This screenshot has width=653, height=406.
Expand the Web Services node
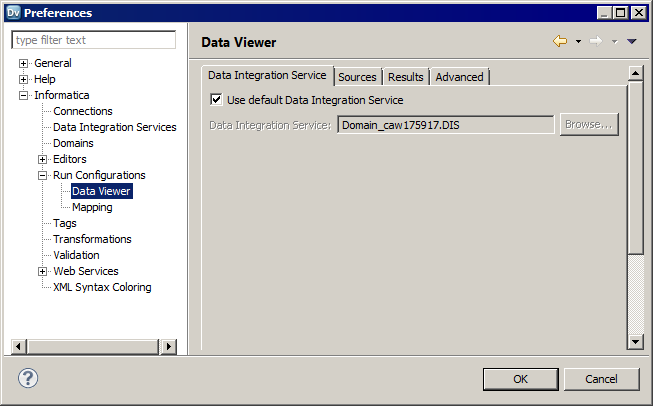(x=43, y=271)
